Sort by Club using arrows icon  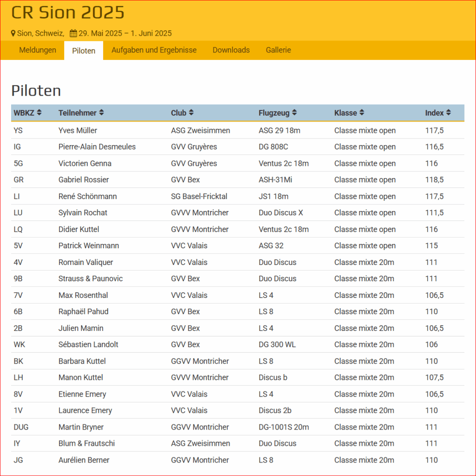191,112
